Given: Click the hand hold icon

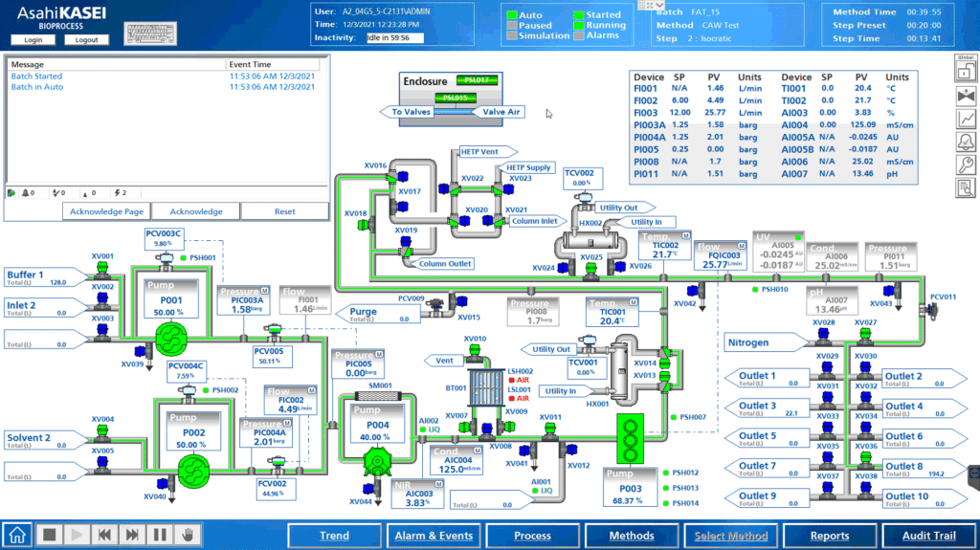Looking at the screenshot, I should click(188, 535).
